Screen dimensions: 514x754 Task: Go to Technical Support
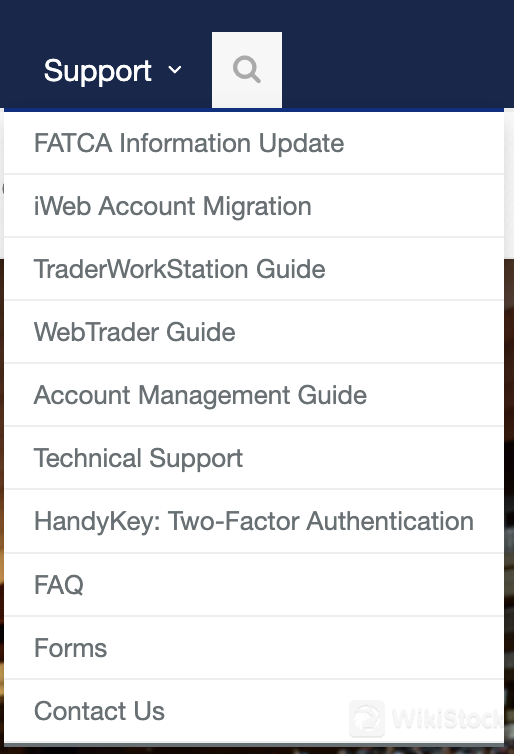coord(254,458)
